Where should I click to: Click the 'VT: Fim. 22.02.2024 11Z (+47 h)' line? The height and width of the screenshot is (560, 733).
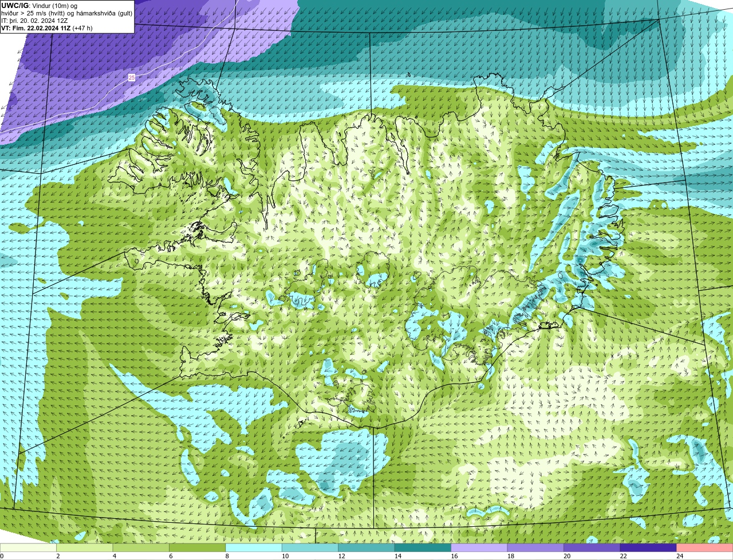pos(47,28)
